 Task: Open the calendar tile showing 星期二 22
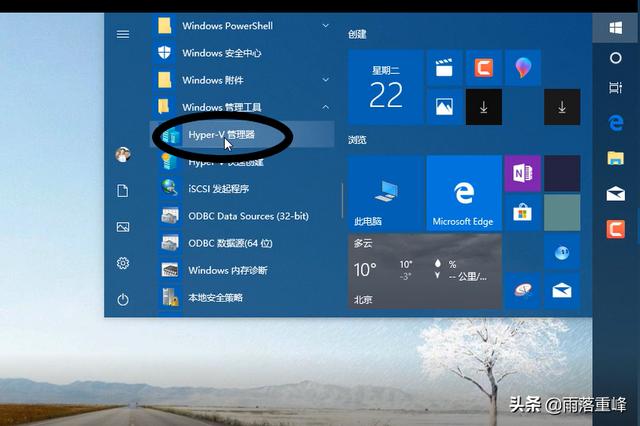(386, 87)
